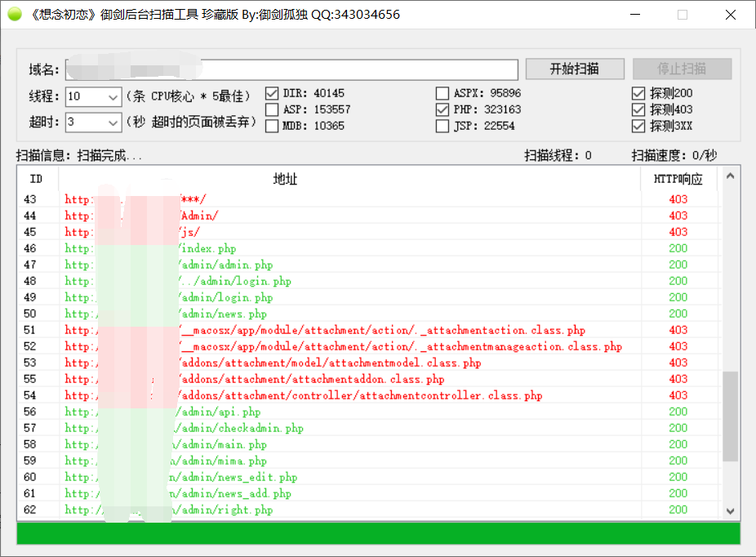Minimize the scanner window
Viewport: 756px width, 557px height.
click(x=635, y=15)
